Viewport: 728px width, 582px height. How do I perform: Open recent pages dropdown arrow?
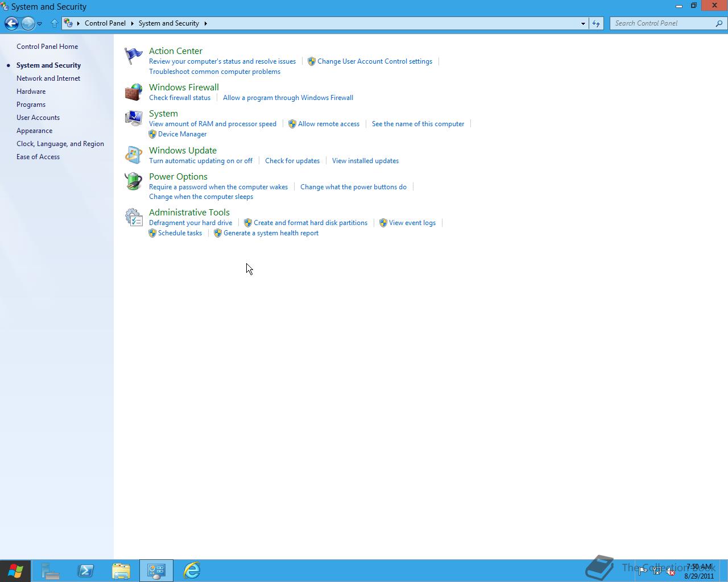tap(39, 23)
